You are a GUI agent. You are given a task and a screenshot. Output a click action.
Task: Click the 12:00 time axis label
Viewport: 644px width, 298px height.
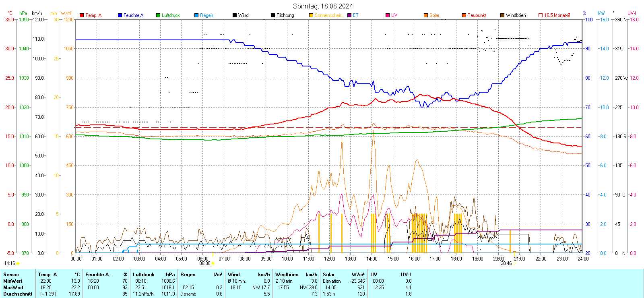click(x=329, y=259)
